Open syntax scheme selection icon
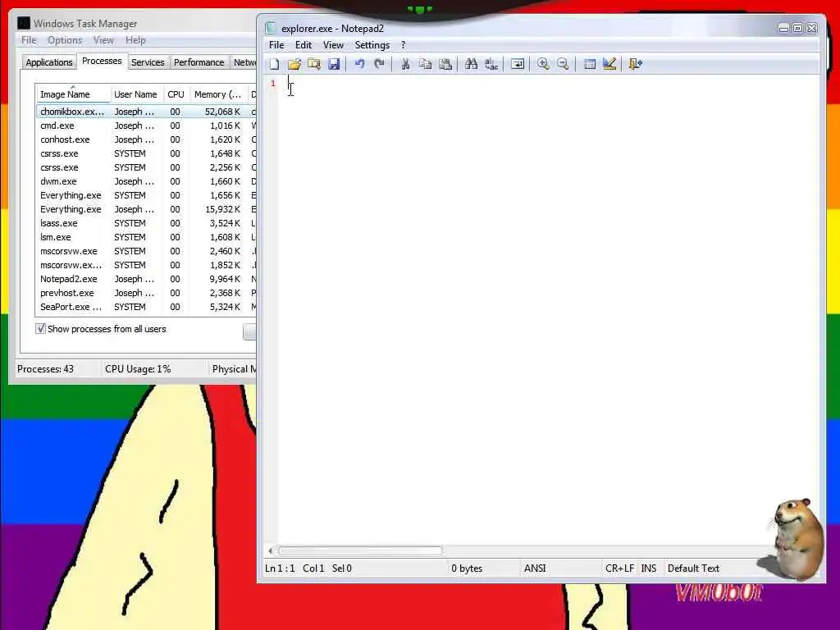Image resolution: width=840 pixels, height=630 pixels. pyautogui.click(x=589, y=64)
